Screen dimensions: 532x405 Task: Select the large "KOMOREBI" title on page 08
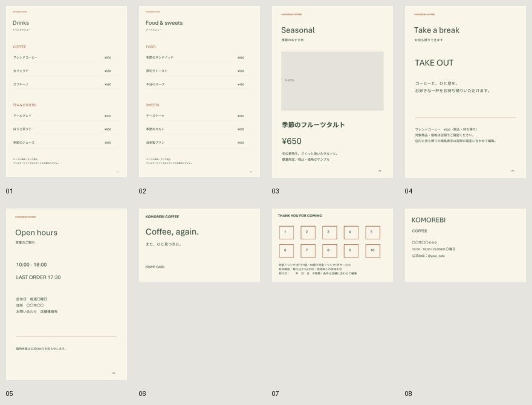429,220
